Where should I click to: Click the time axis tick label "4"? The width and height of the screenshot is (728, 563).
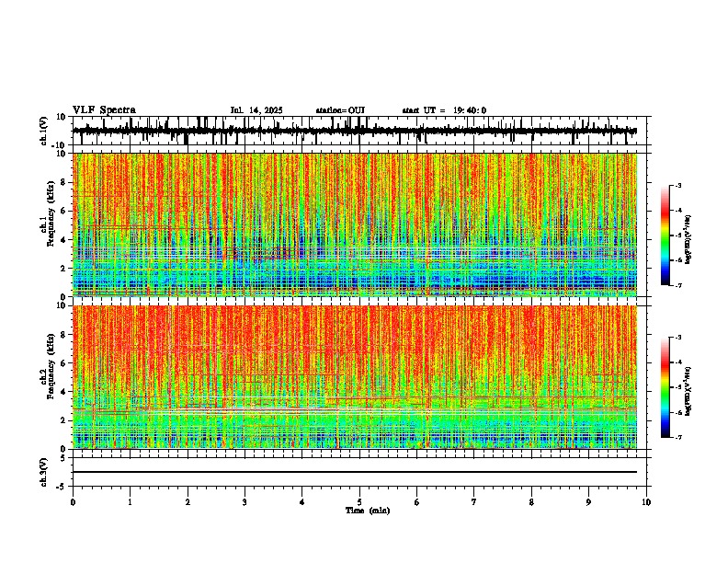tap(302, 502)
